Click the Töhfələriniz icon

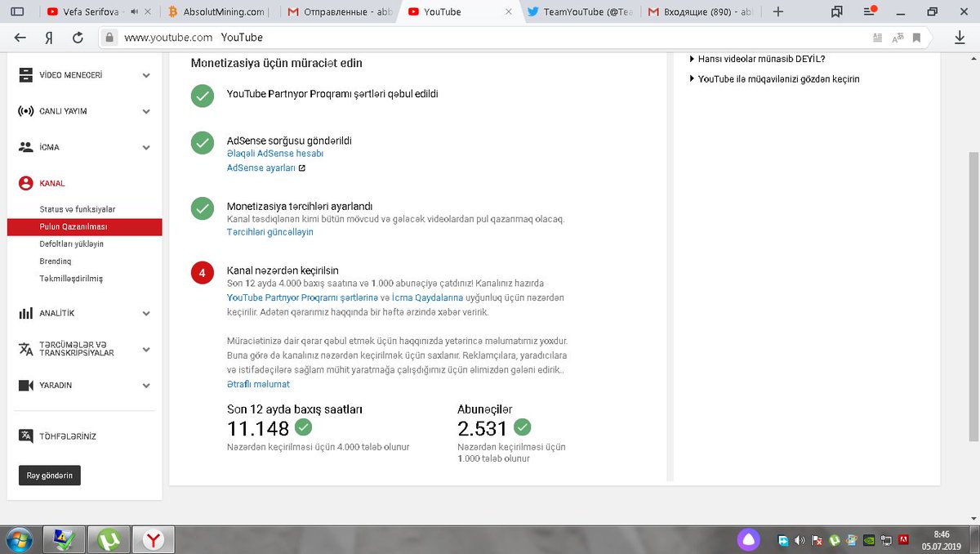pos(25,436)
